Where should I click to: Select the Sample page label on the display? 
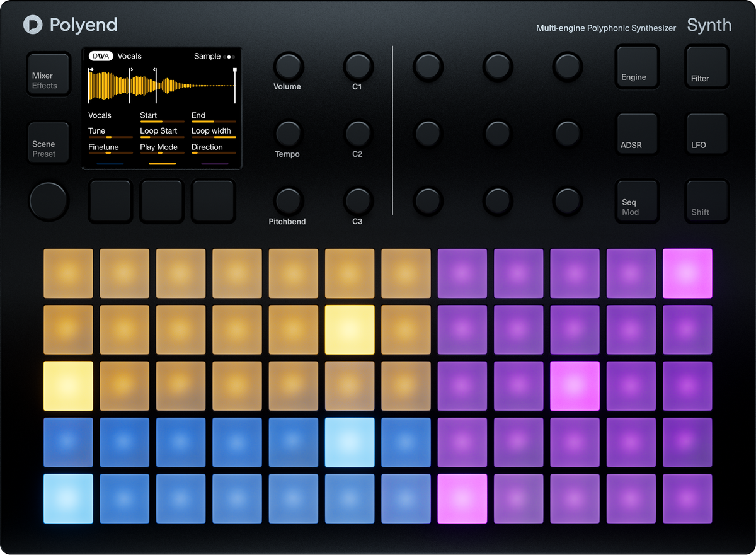click(x=207, y=56)
